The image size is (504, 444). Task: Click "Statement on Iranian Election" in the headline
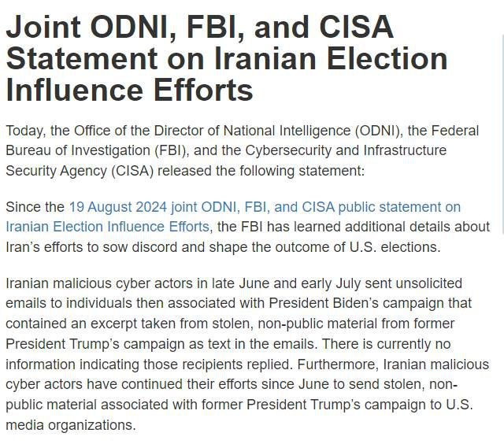(x=227, y=59)
